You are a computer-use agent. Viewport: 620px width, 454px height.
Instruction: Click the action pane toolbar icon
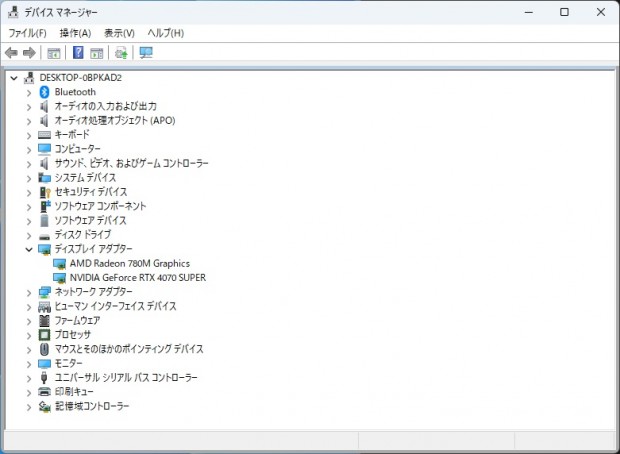point(96,53)
